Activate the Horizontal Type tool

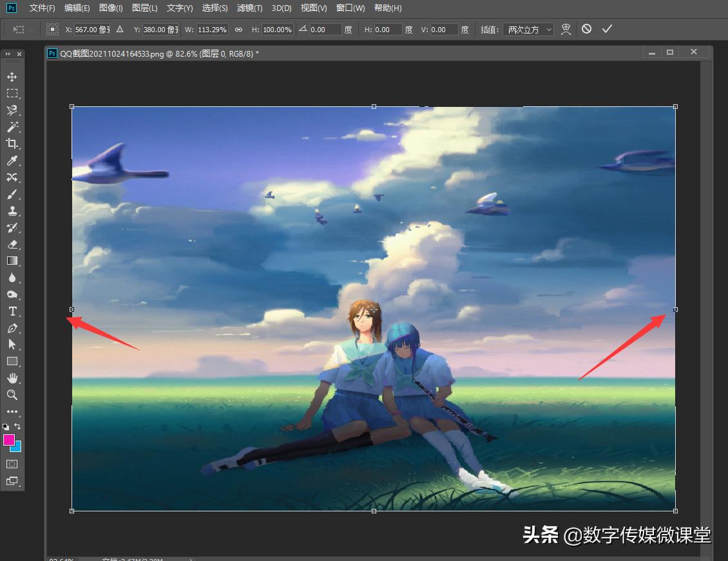tap(13, 311)
